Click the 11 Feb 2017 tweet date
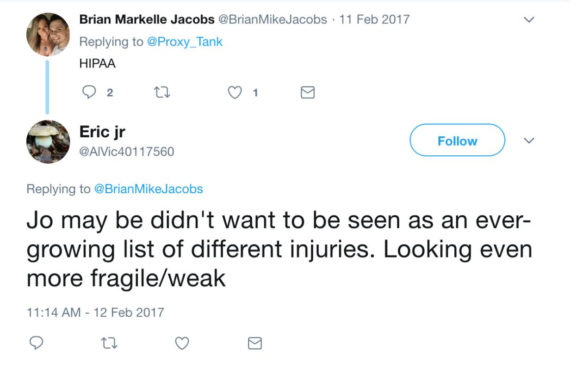Image resolution: width=583 pixels, height=392 pixels. click(374, 19)
